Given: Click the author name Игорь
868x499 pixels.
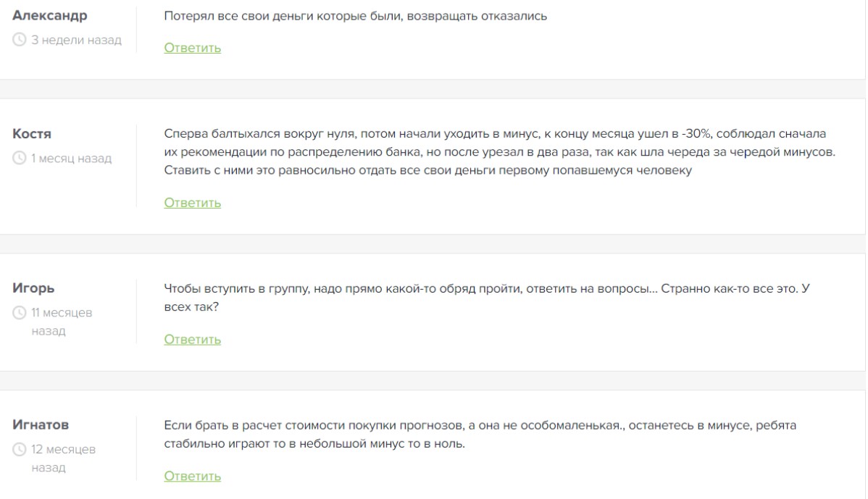Looking at the screenshot, I should click(x=33, y=288).
